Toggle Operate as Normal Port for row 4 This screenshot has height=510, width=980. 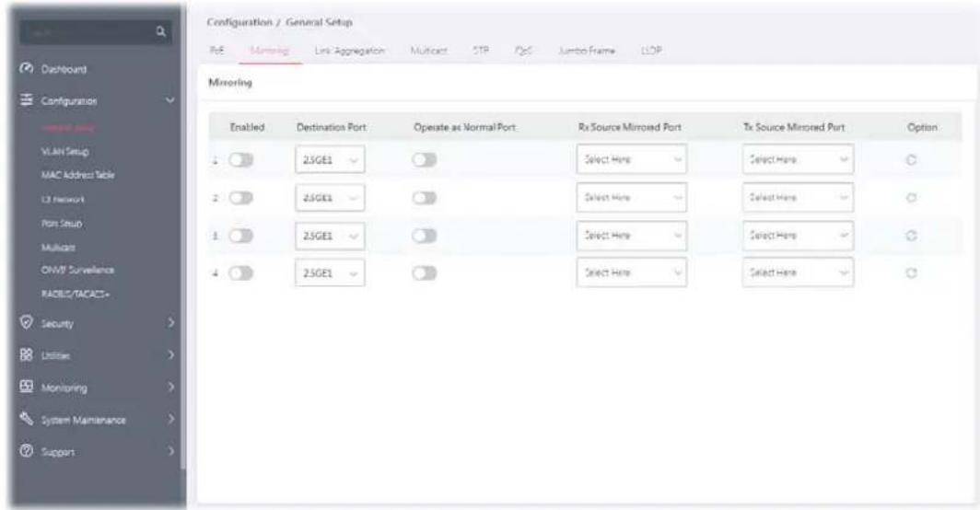coord(425,273)
